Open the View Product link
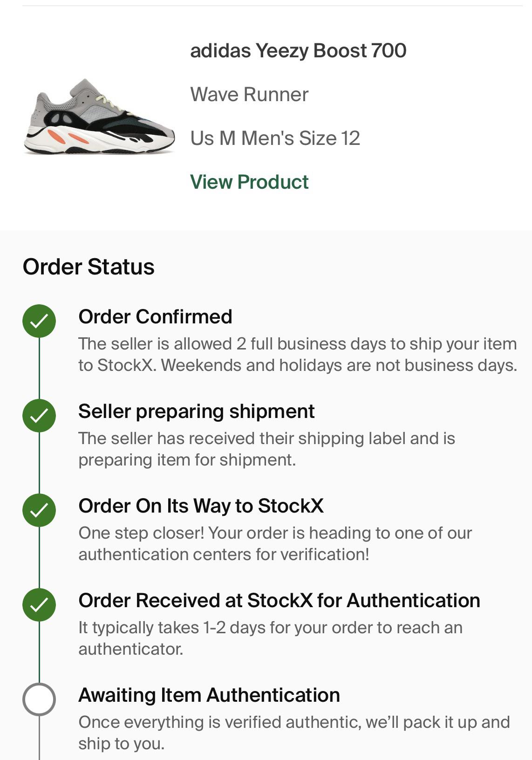The image size is (532, 760). tap(249, 182)
